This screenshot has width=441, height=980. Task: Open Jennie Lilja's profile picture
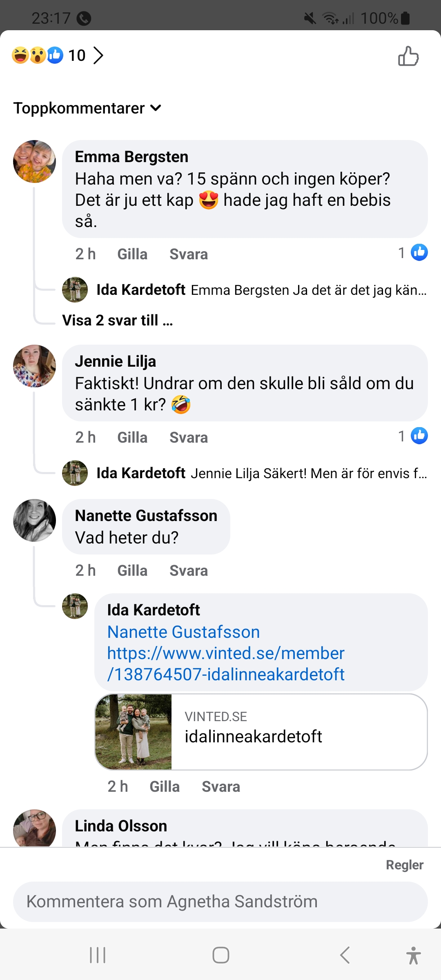[35, 366]
